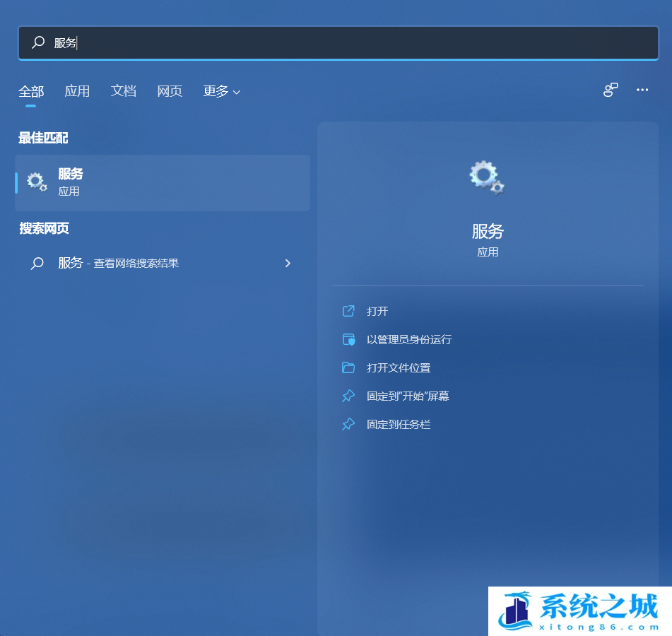The height and width of the screenshot is (636, 672).
Task: Click the pin icon for 固定到任务栏
Action: coord(348,424)
